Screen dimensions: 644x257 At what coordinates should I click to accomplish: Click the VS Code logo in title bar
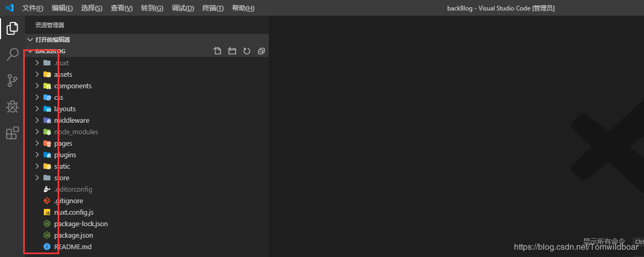[x=9, y=8]
